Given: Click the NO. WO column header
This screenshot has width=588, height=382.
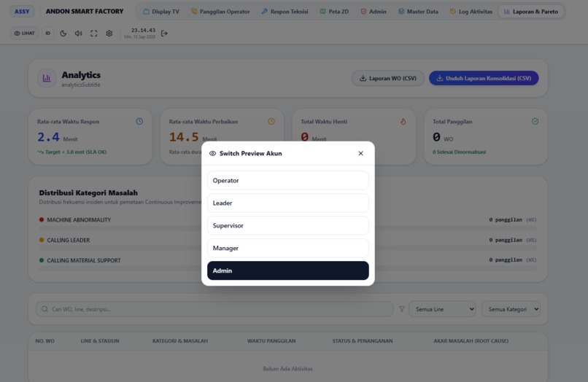Looking at the screenshot, I should pyautogui.click(x=45, y=340).
